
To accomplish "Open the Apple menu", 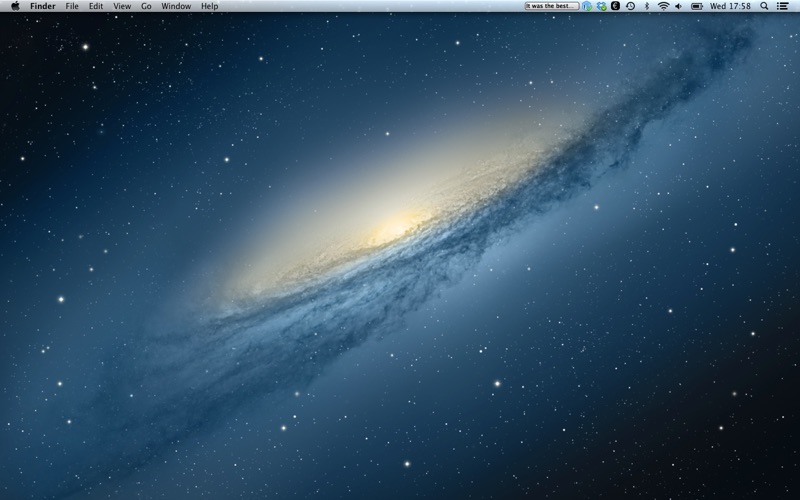I will click(x=15, y=6).
